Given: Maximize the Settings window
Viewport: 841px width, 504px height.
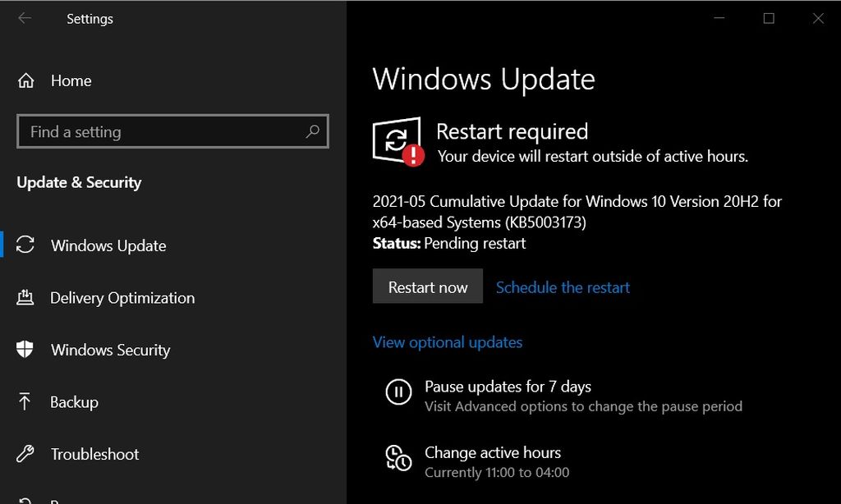Looking at the screenshot, I should 769,18.
